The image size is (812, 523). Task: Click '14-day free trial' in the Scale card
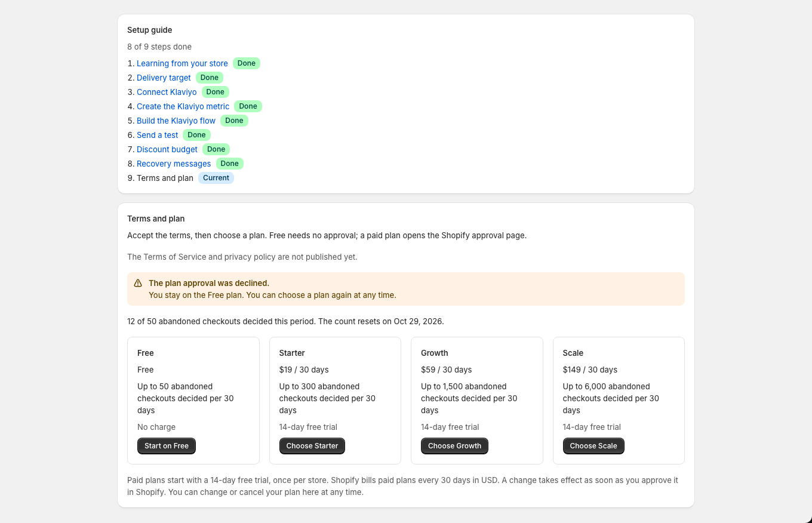[592, 427]
